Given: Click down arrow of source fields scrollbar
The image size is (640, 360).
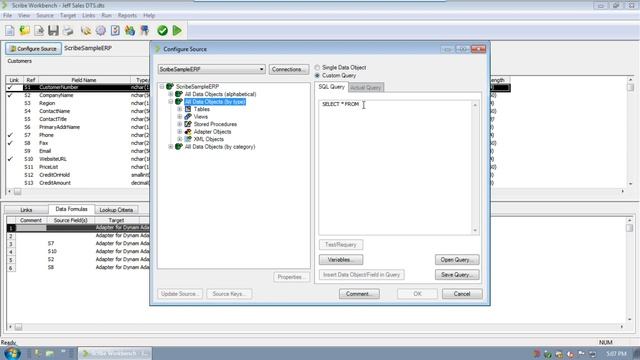Looking at the screenshot, I should pos(631,184).
